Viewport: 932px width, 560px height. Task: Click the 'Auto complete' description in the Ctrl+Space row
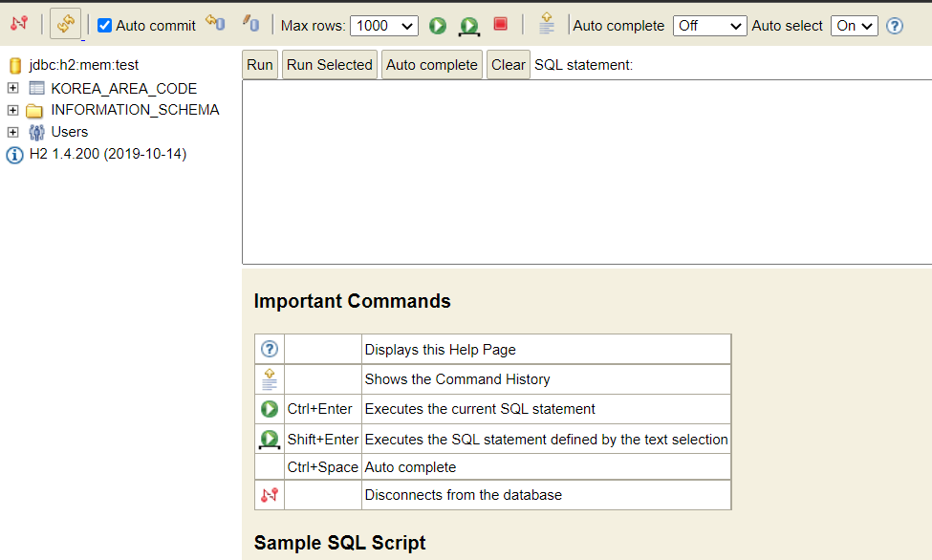[x=411, y=467]
